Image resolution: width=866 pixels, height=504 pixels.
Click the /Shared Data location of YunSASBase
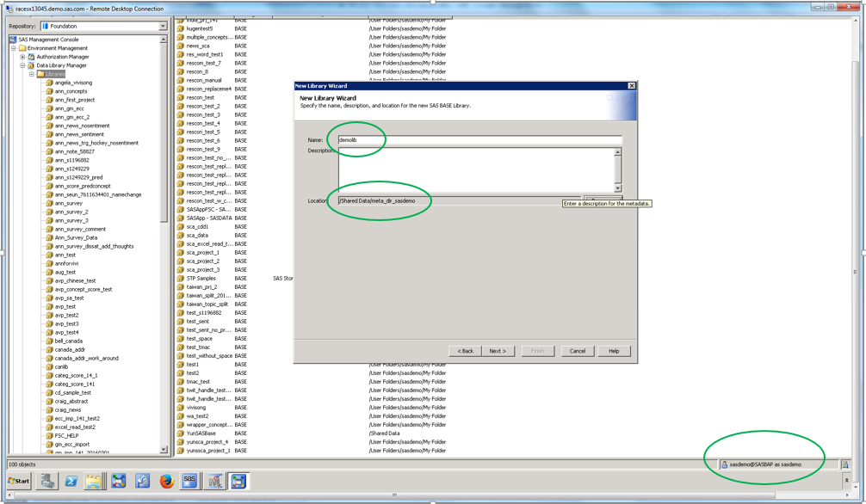(385, 433)
